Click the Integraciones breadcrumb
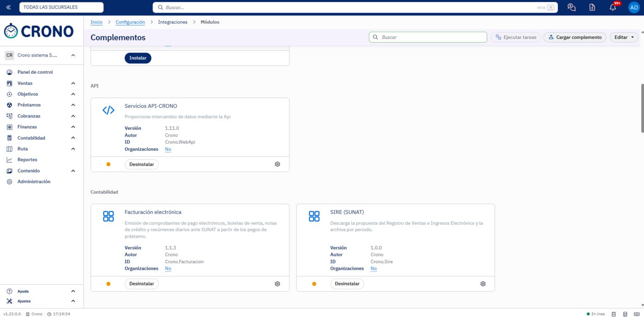The height and width of the screenshot is (319, 644). (172, 22)
